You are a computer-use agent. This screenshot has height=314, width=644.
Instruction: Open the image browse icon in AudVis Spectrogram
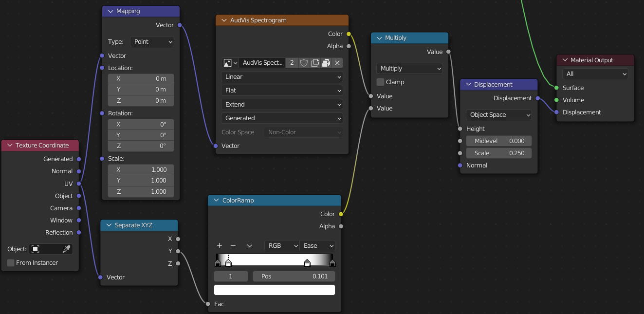tap(230, 63)
